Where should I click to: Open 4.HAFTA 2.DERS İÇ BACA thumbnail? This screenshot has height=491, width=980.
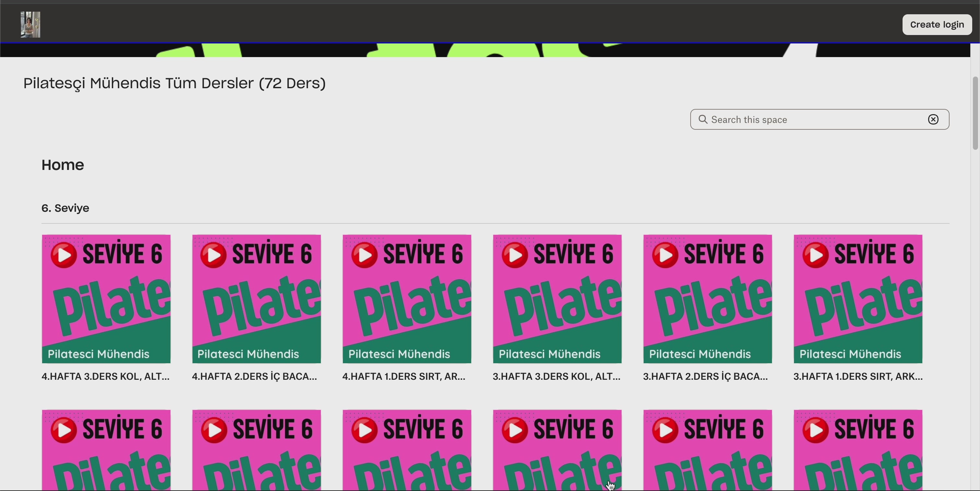(256, 299)
